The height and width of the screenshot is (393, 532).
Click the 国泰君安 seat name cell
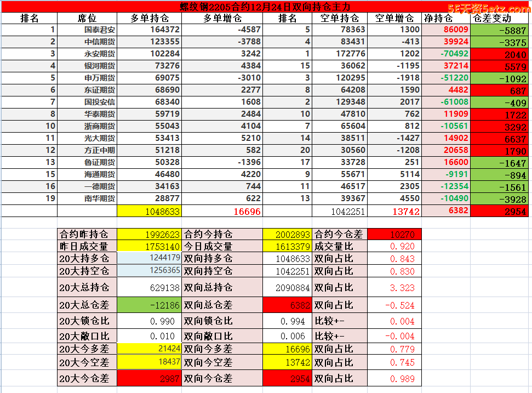[99, 30]
